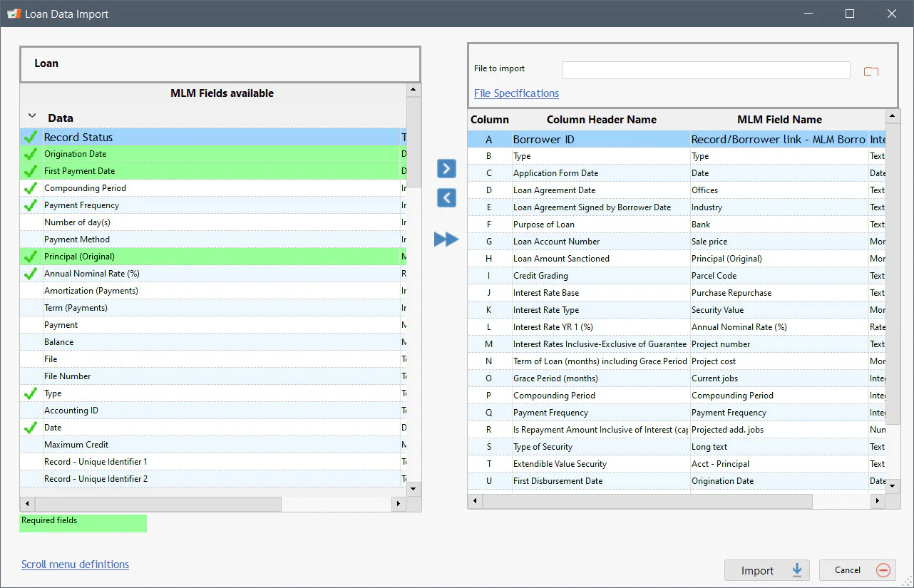Click the MLM Field Name column header
This screenshot has width=914, height=588.
(779, 120)
